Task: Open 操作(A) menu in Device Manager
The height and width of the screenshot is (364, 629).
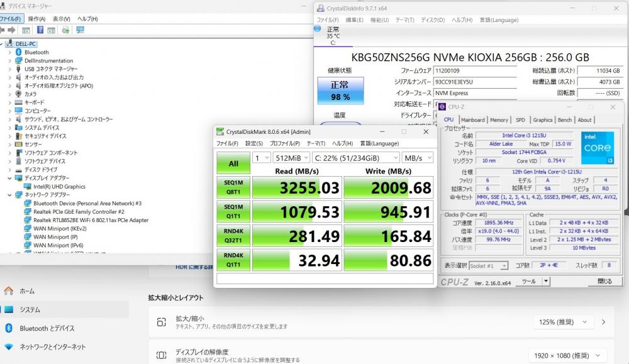Action: click(x=36, y=19)
